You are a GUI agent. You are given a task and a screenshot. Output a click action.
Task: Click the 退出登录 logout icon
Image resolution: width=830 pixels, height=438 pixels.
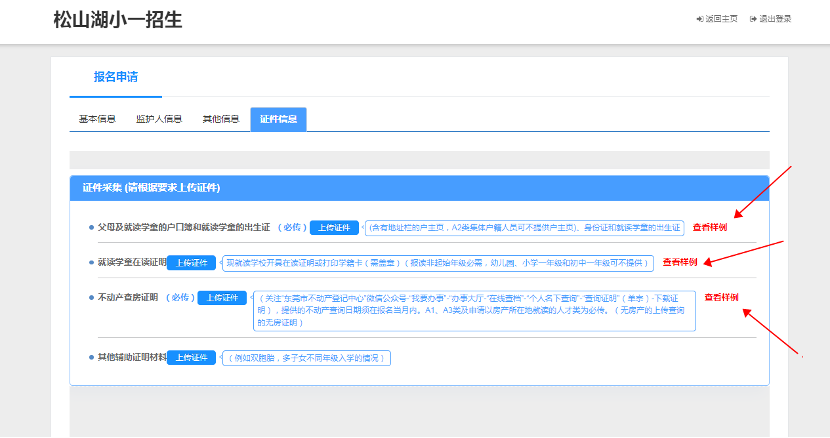click(750, 19)
